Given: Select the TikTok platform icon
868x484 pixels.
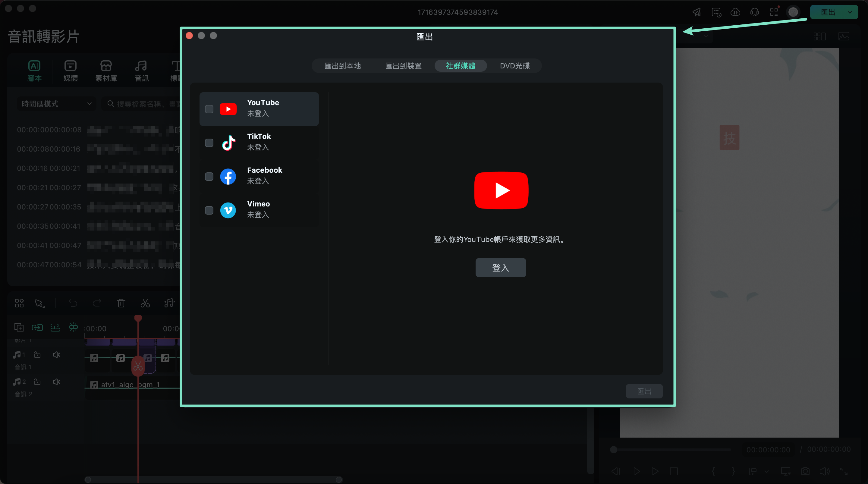Looking at the screenshot, I should coord(228,143).
